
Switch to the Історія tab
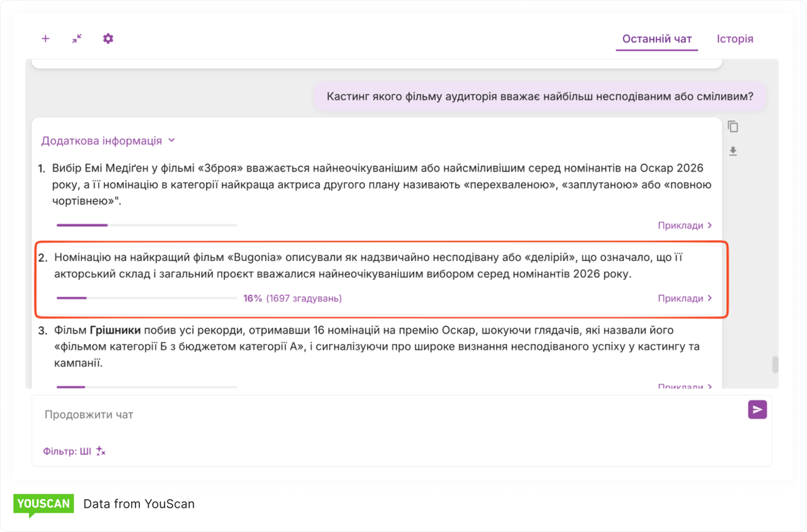734,39
